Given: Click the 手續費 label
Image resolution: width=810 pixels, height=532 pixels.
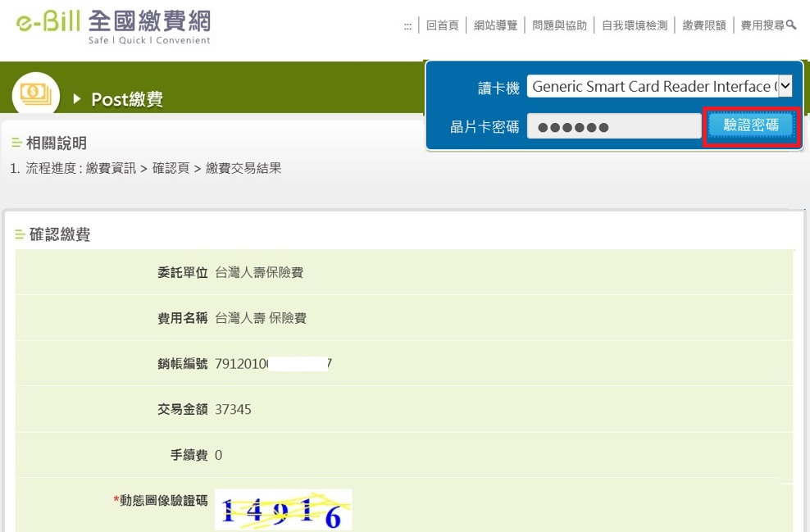Looking at the screenshot, I should pyautogui.click(x=189, y=455).
